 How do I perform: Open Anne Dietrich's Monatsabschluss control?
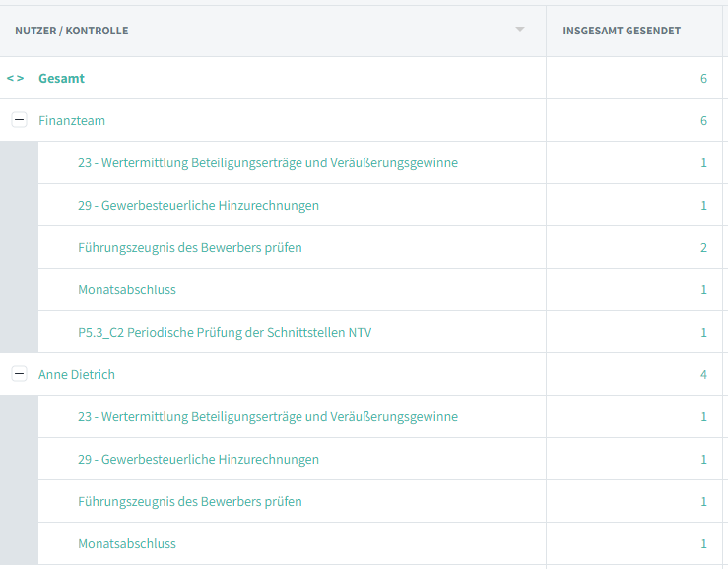pos(127,543)
